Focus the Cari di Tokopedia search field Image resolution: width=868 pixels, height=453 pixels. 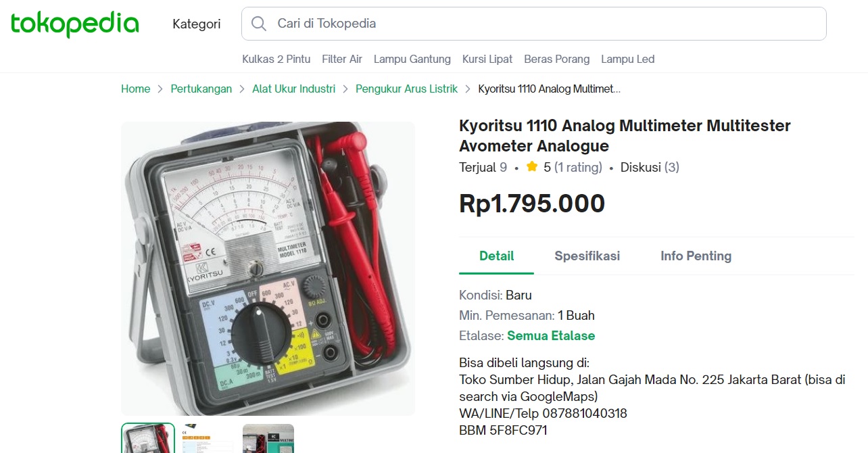[x=534, y=24]
